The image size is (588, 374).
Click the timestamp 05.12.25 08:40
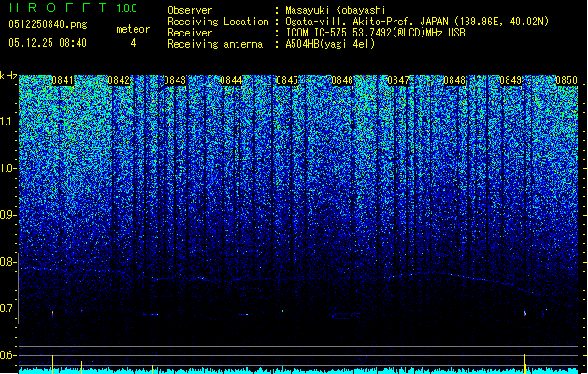48,43
